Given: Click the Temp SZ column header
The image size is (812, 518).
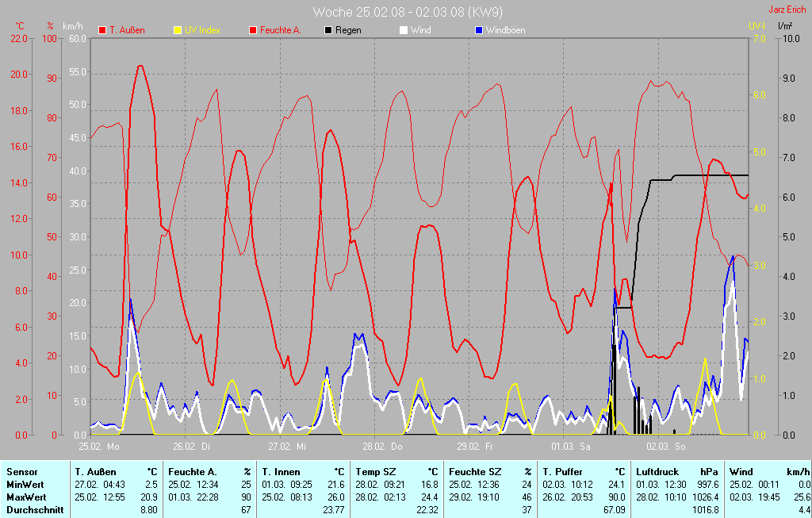Looking at the screenshot, I should [x=375, y=472].
